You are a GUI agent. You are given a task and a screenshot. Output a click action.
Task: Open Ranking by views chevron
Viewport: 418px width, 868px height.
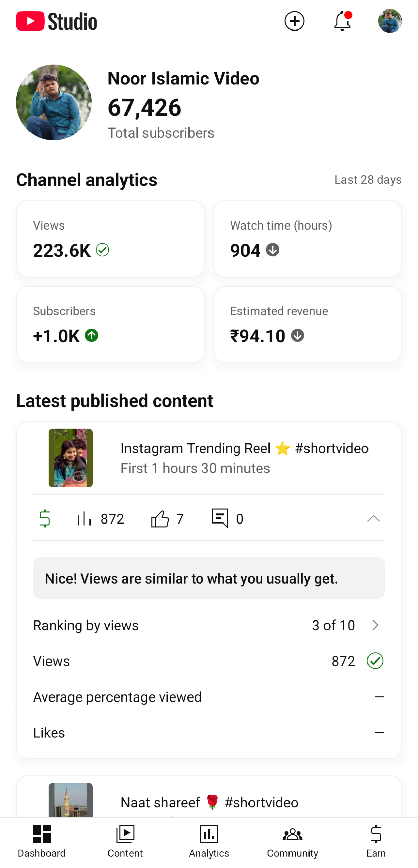click(x=375, y=625)
